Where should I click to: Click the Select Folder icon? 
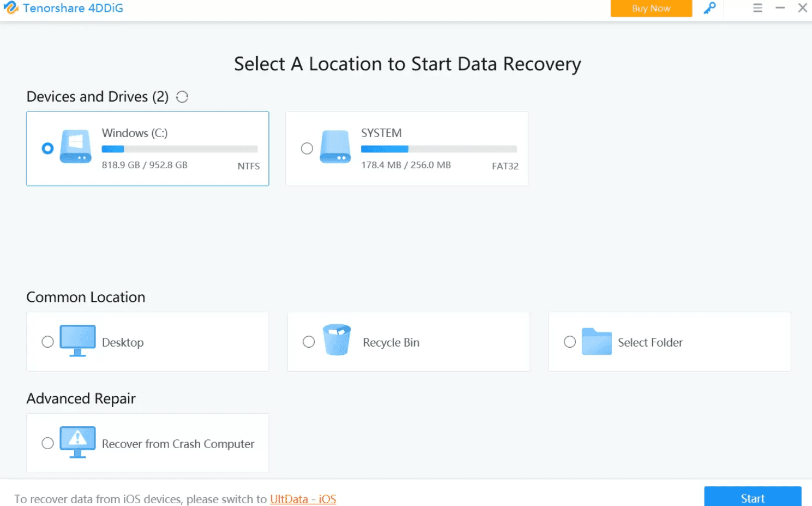pos(597,342)
